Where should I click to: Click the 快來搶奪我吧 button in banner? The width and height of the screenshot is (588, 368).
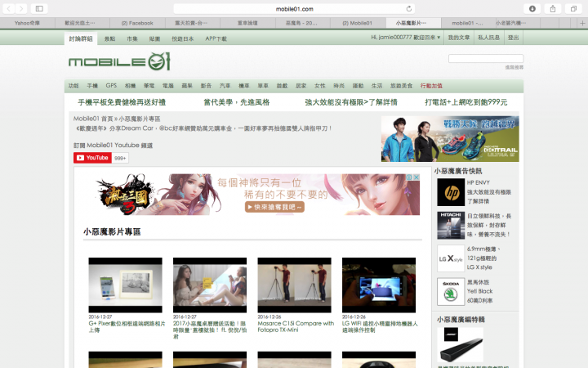[274, 207]
